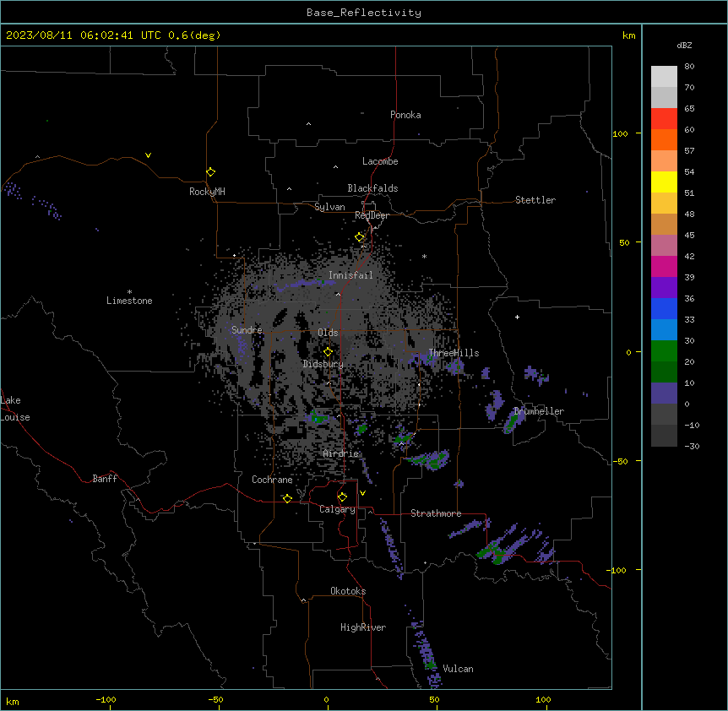The height and width of the screenshot is (711, 728).
Task: Click the Drumheller town label
Action: pos(539,411)
